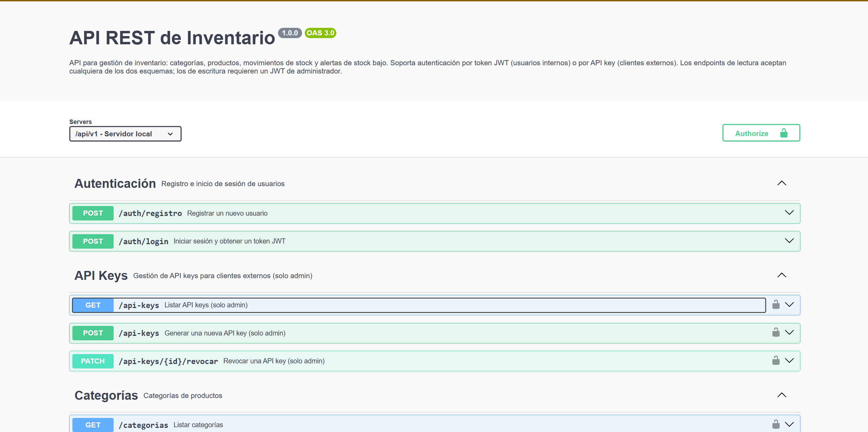Open the Servers dropdown
This screenshot has height=432, width=868.
(x=125, y=134)
